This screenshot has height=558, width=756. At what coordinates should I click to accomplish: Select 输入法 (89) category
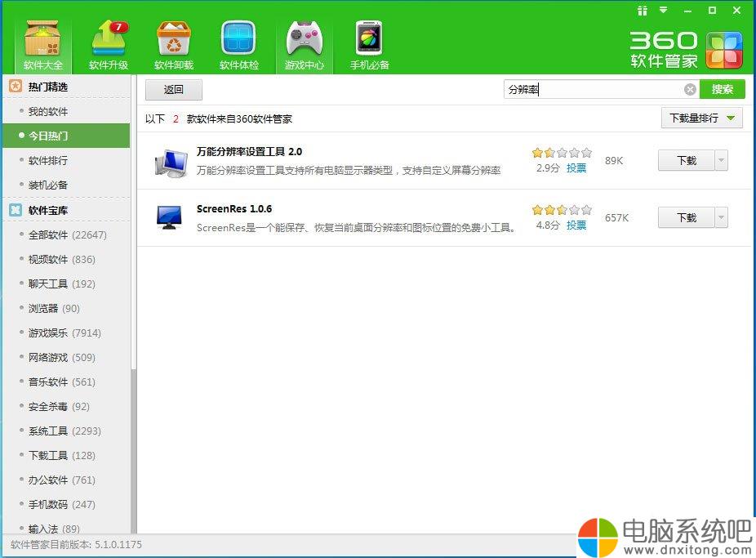point(66,529)
